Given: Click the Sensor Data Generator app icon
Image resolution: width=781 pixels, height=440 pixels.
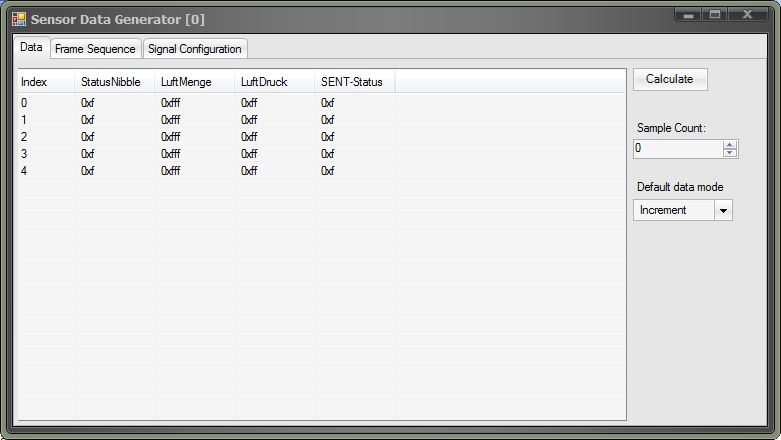Looking at the screenshot, I should (x=19, y=18).
